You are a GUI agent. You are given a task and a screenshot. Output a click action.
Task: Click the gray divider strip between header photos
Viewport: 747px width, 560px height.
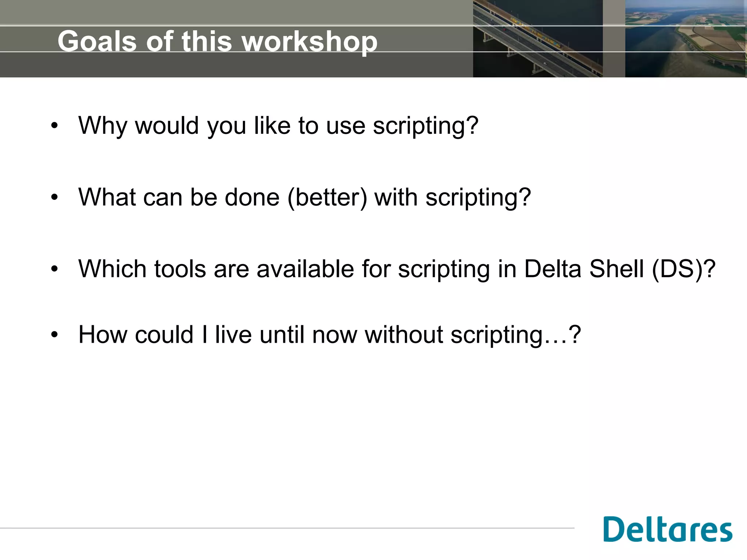pos(614,38)
